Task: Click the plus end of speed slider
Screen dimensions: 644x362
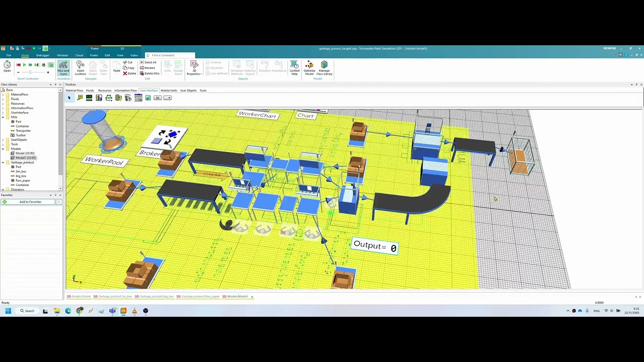Action: [x=48, y=73]
